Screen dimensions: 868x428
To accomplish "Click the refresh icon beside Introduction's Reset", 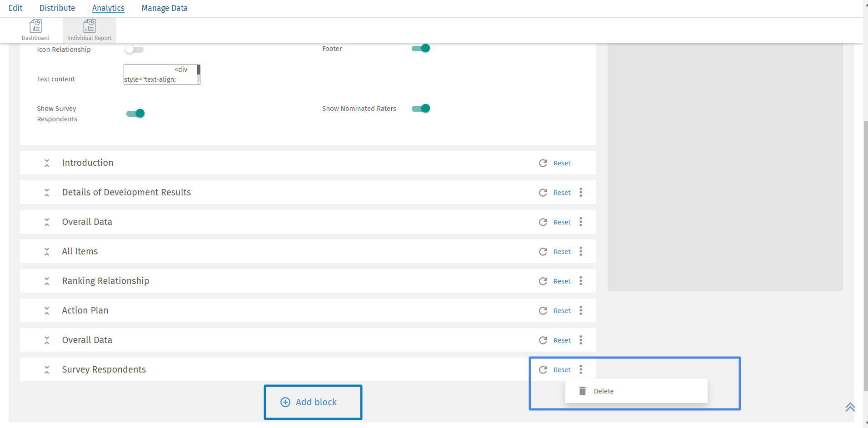I will [544, 163].
